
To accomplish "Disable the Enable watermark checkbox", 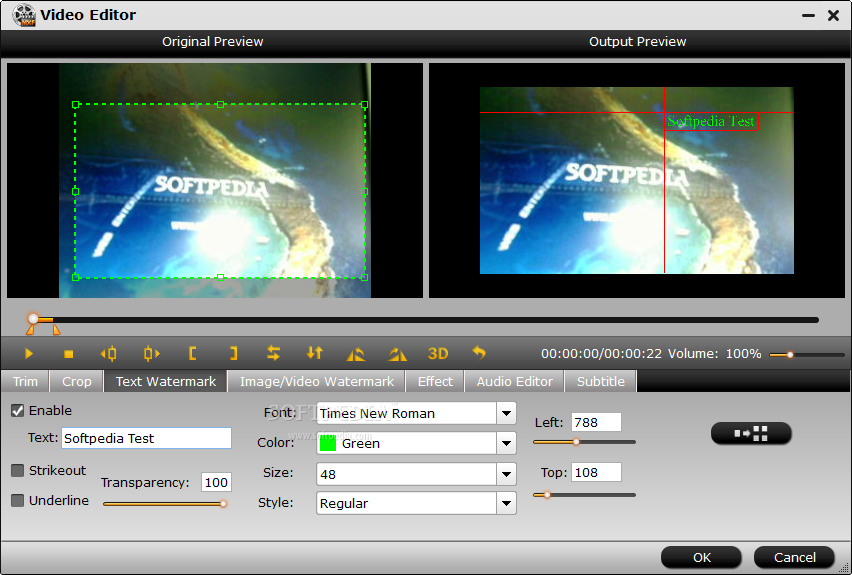I will [x=17, y=410].
